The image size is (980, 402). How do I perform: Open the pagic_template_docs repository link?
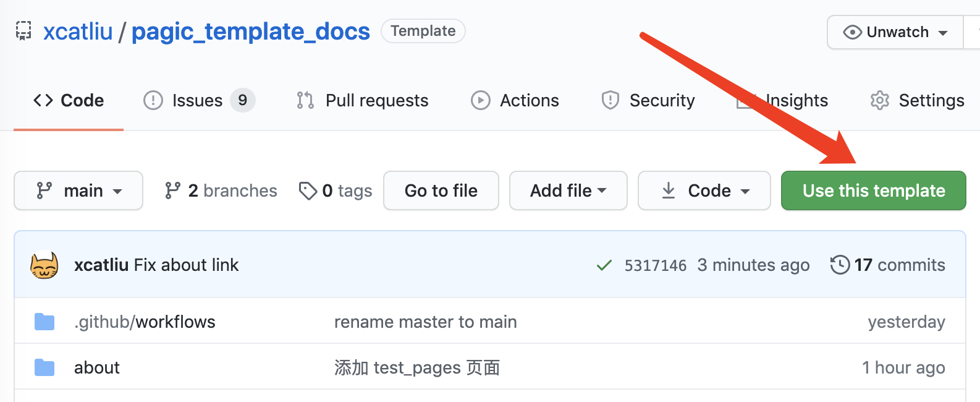pyautogui.click(x=251, y=32)
